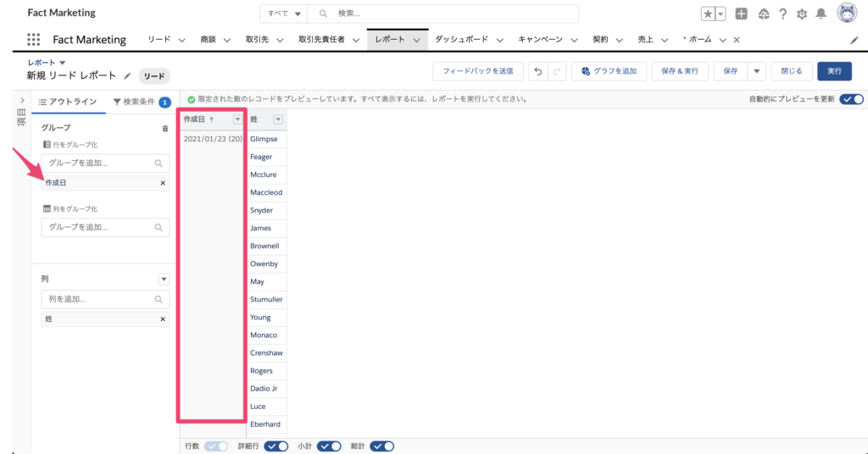Open the App Launcher grid icon
868x454 pixels.
tap(33, 39)
